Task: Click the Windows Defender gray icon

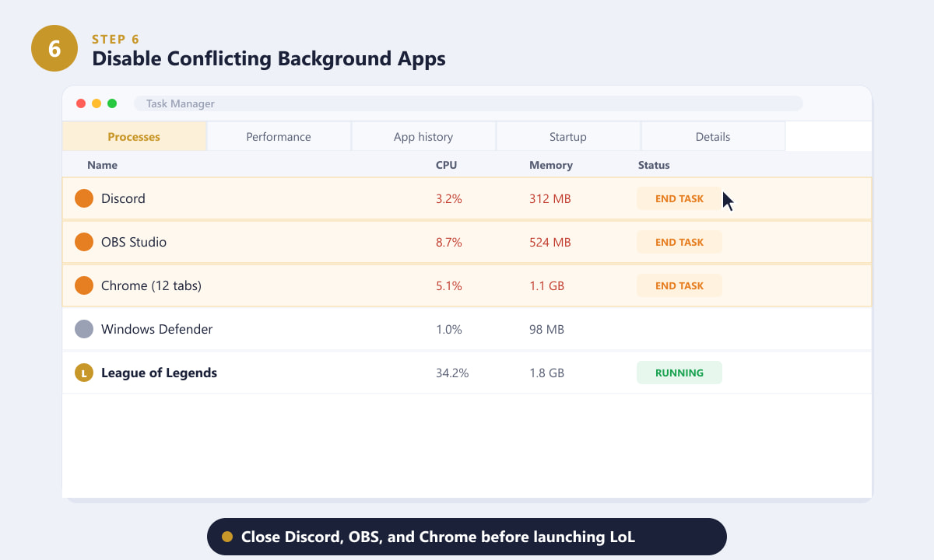Action: click(x=84, y=329)
